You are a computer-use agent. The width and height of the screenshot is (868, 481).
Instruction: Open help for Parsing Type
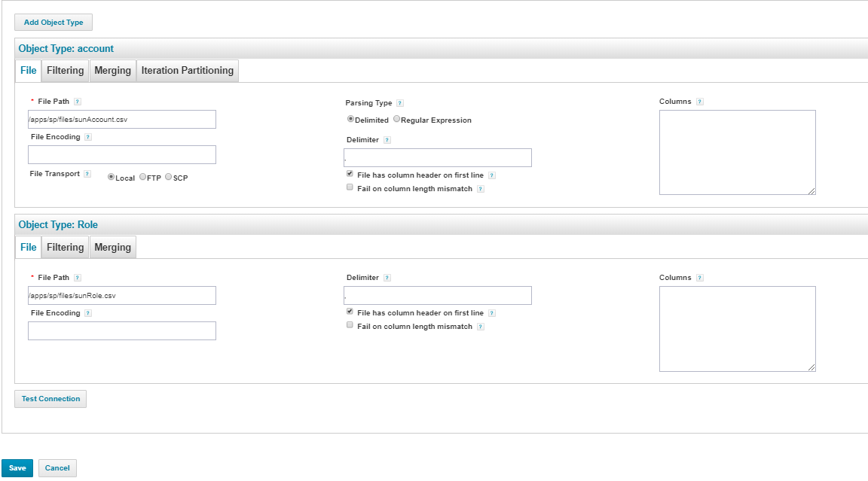(400, 102)
